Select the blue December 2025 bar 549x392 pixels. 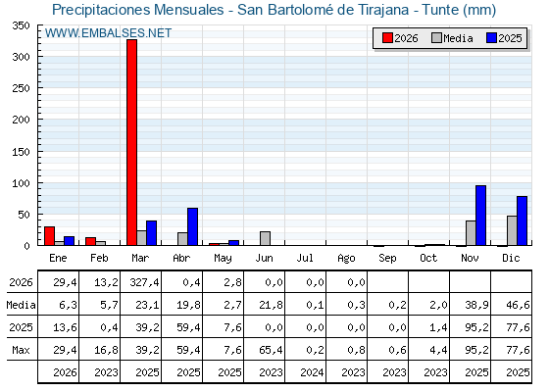[x=522, y=220]
